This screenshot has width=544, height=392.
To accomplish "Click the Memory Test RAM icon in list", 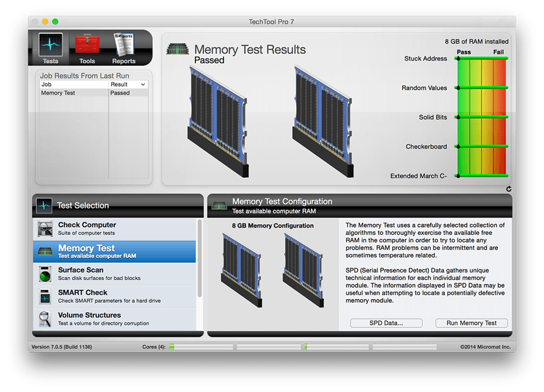I will (x=45, y=251).
